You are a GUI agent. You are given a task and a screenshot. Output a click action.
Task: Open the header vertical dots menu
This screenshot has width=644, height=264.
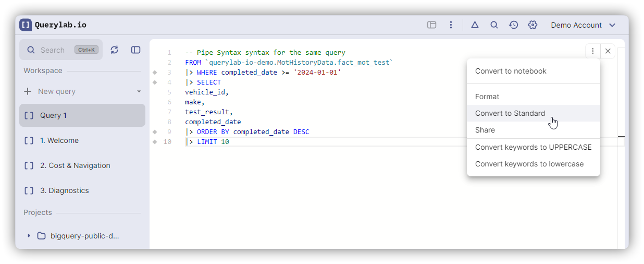point(451,25)
